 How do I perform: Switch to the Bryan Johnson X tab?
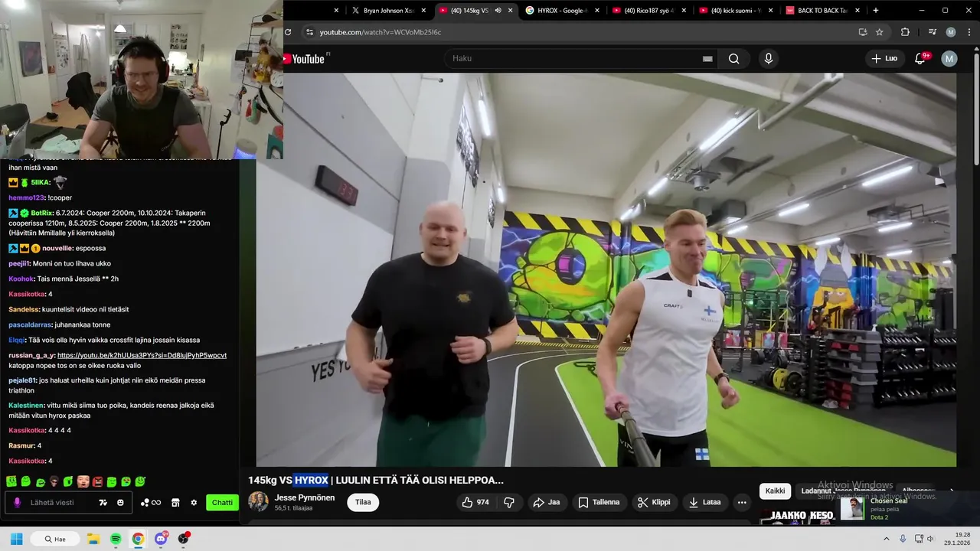click(387, 11)
